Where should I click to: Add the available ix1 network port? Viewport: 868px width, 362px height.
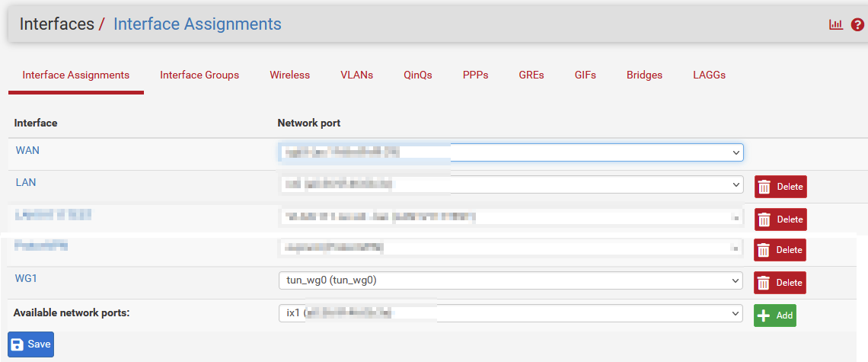pos(774,316)
